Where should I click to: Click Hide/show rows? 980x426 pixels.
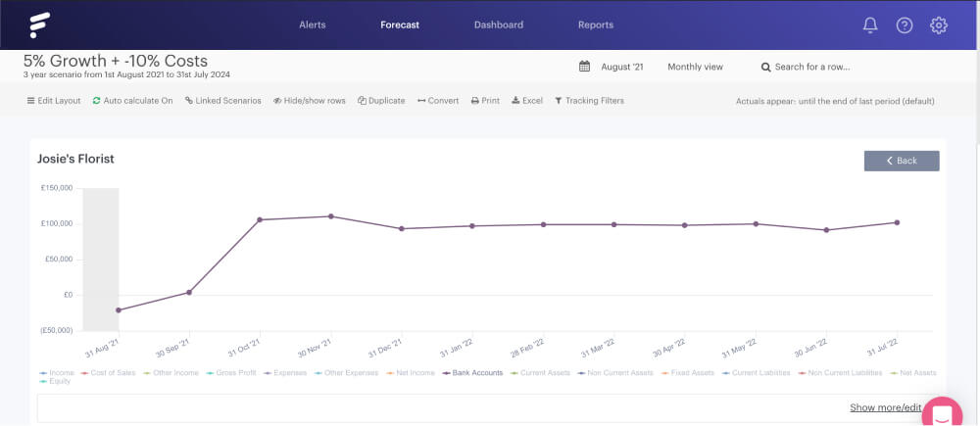310,101
